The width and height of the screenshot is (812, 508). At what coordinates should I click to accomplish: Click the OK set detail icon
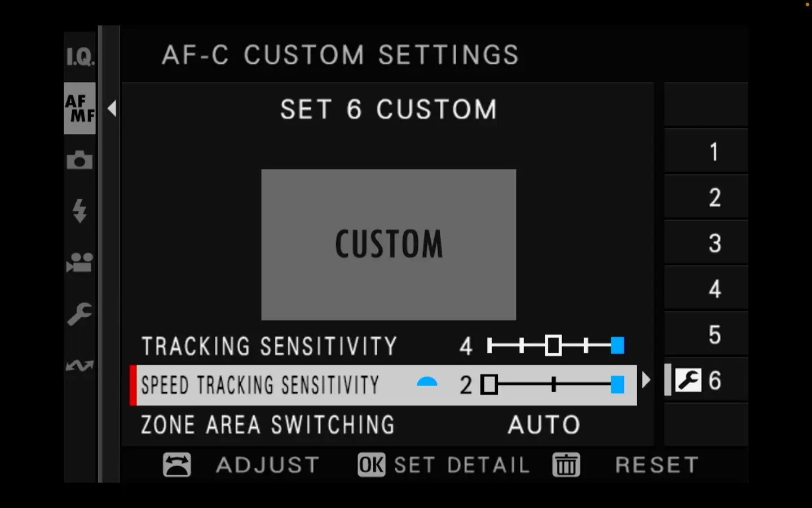(x=371, y=465)
